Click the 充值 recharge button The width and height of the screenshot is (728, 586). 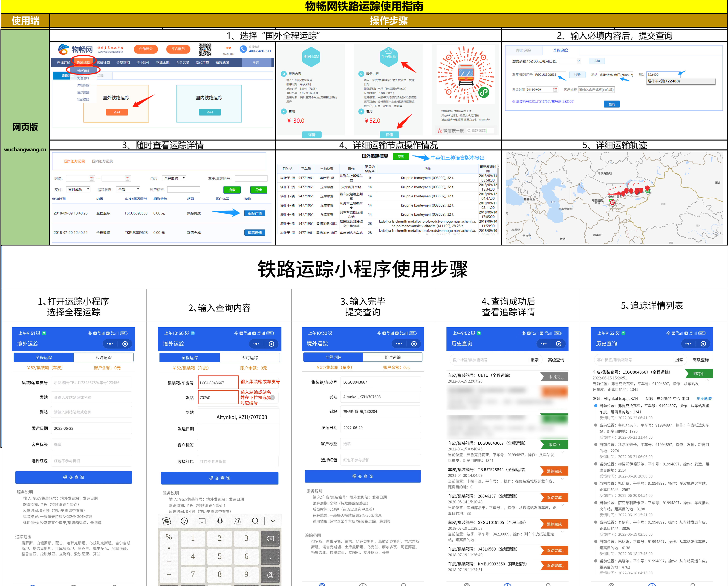coord(597,61)
